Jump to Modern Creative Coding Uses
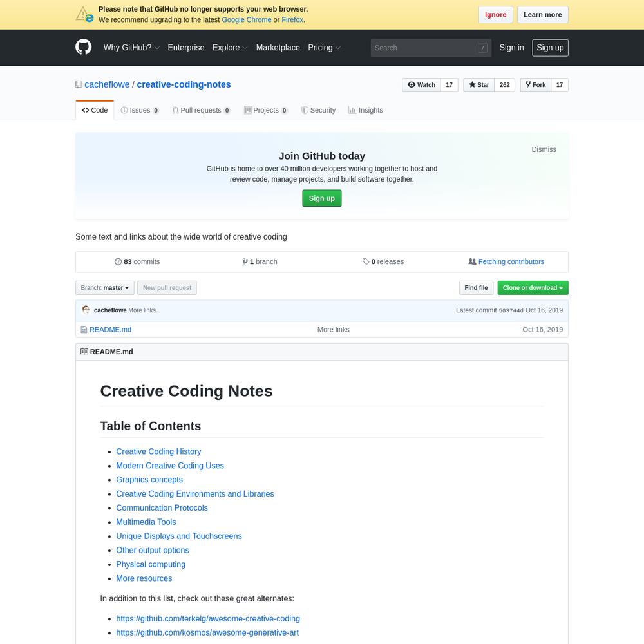The height and width of the screenshot is (644, 644). 170,466
